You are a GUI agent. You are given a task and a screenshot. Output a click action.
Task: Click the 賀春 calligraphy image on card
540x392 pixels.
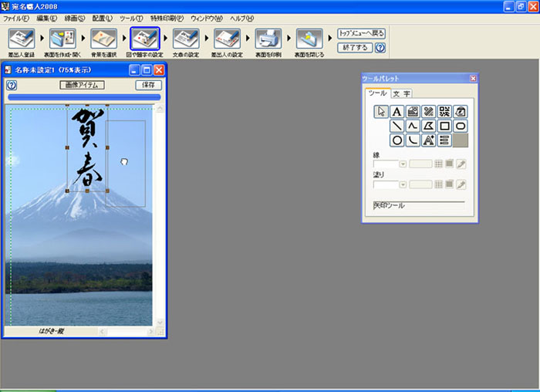(x=86, y=147)
